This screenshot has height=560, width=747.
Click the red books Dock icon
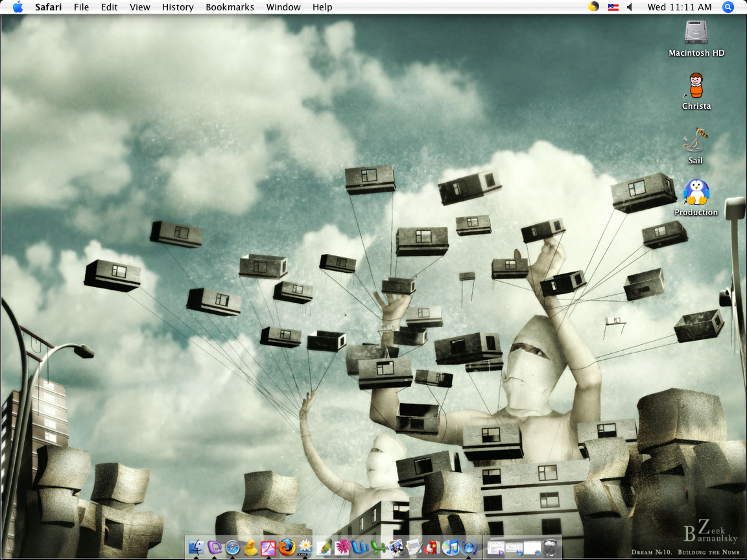click(433, 548)
